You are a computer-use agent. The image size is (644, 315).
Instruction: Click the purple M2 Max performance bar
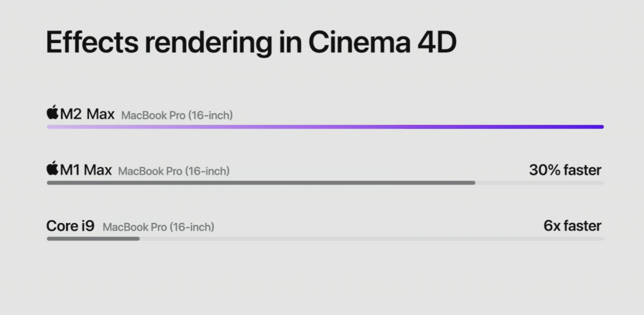pos(325,126)
